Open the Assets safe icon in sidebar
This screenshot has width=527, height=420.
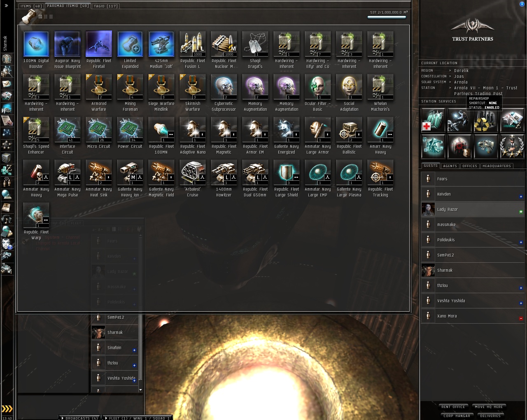(7, 158)
